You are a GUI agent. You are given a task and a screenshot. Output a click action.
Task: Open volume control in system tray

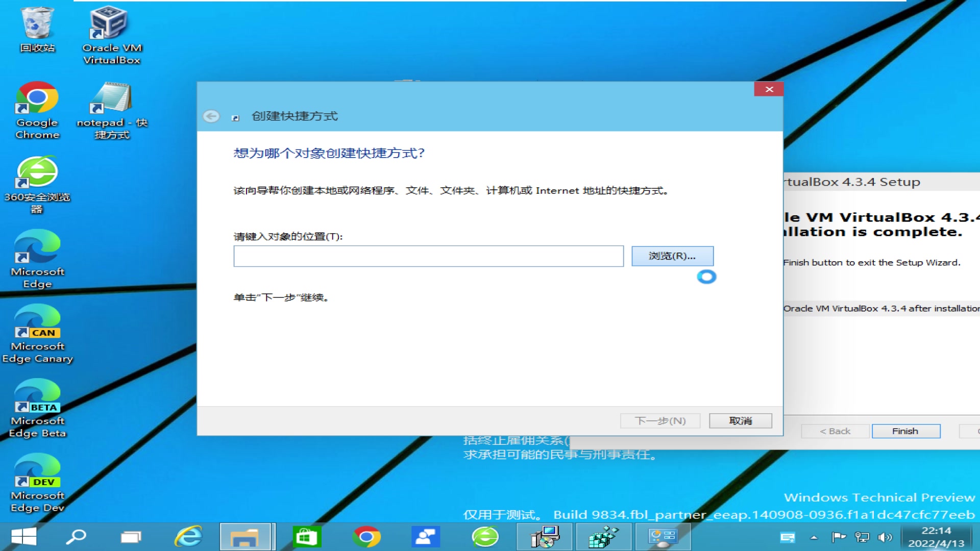(x=885, y=537)
